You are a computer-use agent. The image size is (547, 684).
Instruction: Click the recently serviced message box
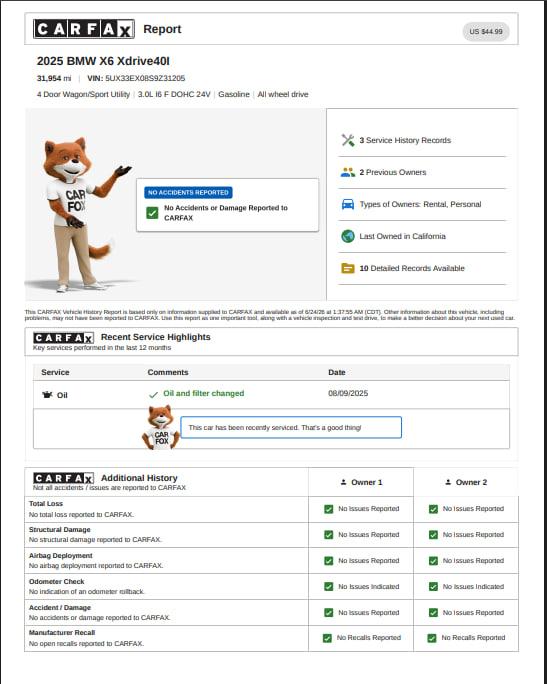[291, 428]
